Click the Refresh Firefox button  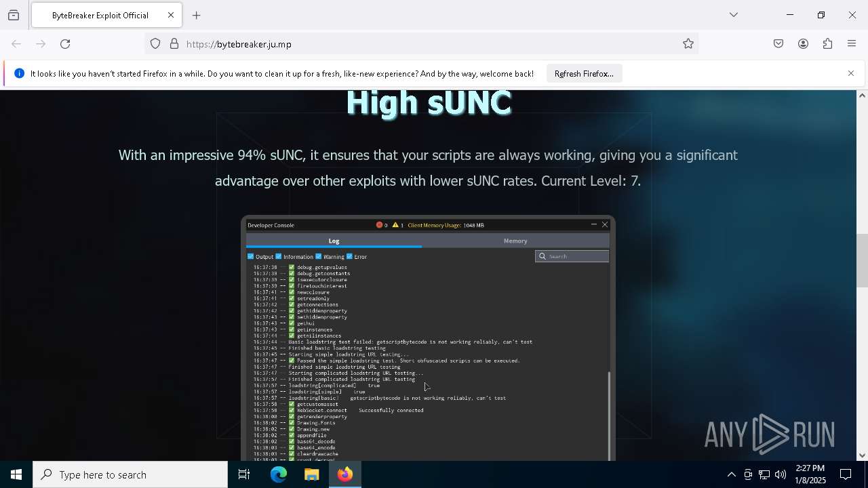(x=584, y=73)
